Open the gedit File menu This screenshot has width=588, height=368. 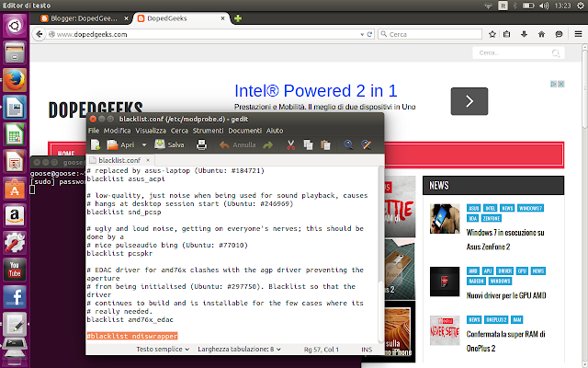pos(94,131)
